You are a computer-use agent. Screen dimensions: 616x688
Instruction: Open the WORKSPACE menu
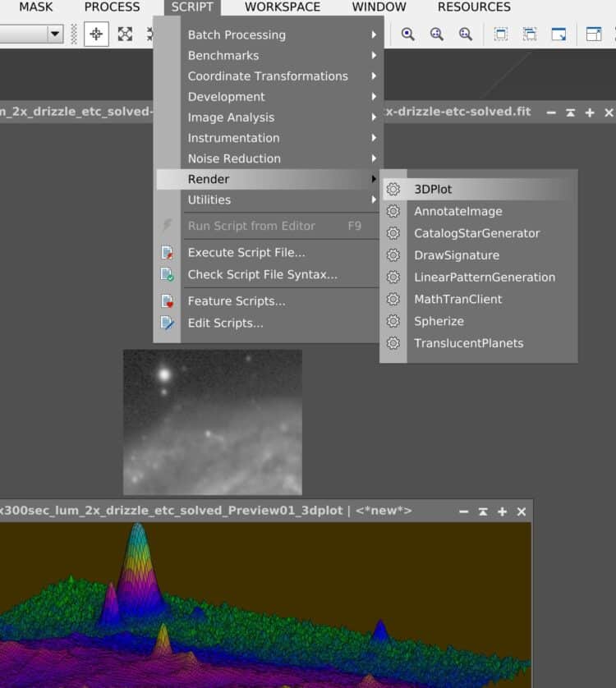(x=283, y=7)
